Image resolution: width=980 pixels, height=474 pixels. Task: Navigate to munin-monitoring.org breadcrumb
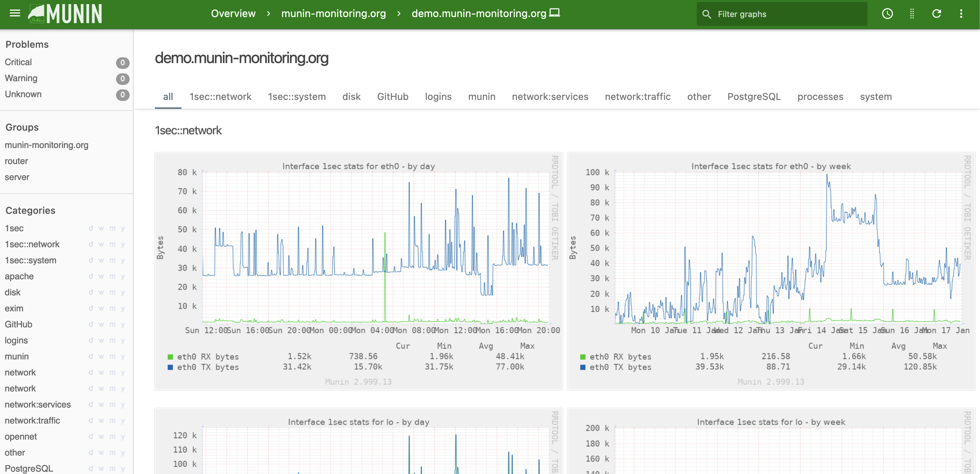tap(334, 14)
